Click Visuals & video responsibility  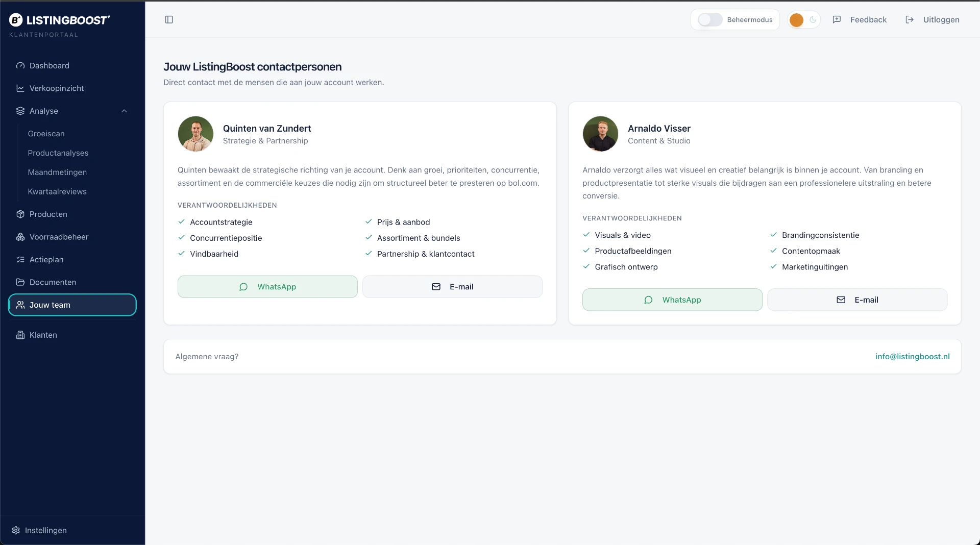click(x=622, y=235)
